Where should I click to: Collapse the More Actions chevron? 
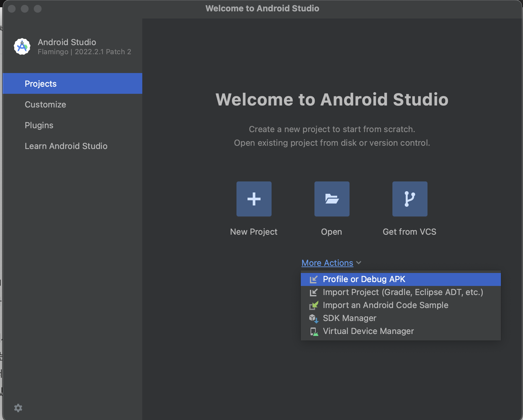point(359,263)
